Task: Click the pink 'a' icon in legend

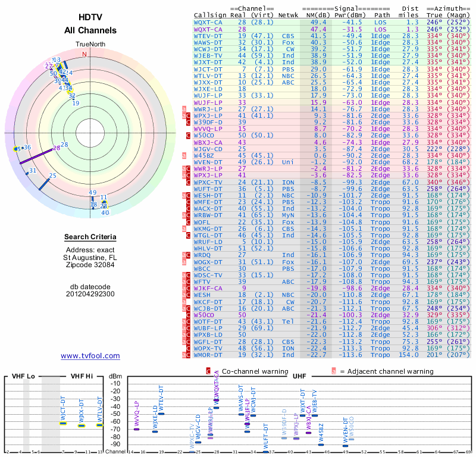Action: [x=334, y=371]
